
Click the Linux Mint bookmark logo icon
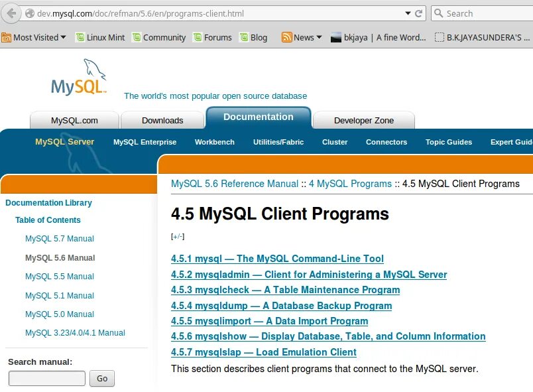(x=80, y=37)
